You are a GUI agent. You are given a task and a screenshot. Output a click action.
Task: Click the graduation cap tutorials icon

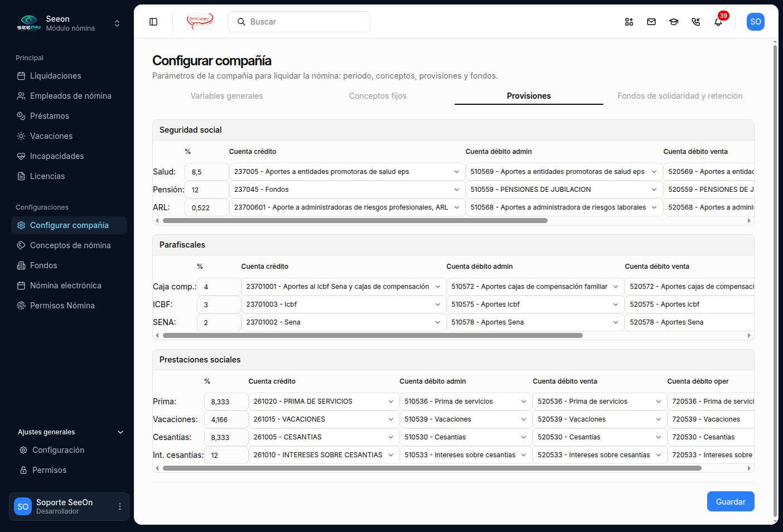pos(674,22)
